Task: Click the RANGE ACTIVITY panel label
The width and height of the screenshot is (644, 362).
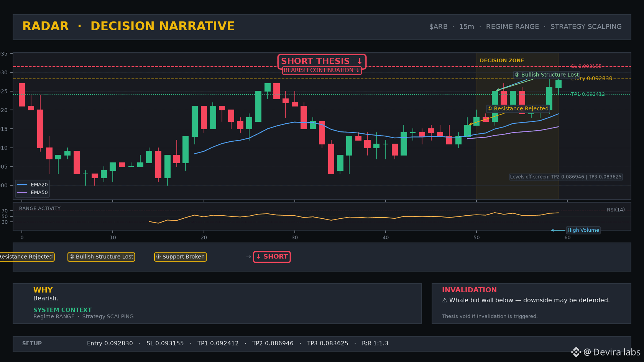Action: 40,209
